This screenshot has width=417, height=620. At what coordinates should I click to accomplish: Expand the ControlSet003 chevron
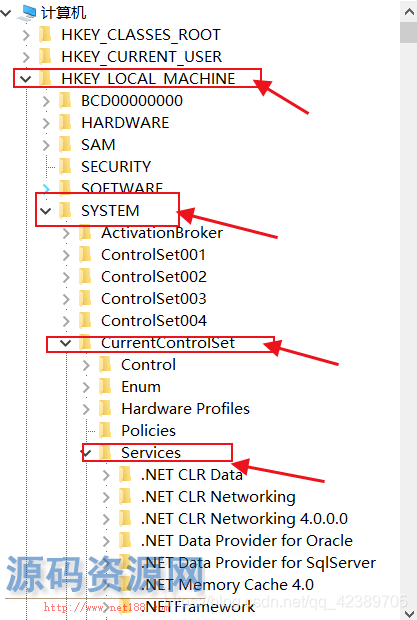(x=66, y=299)
